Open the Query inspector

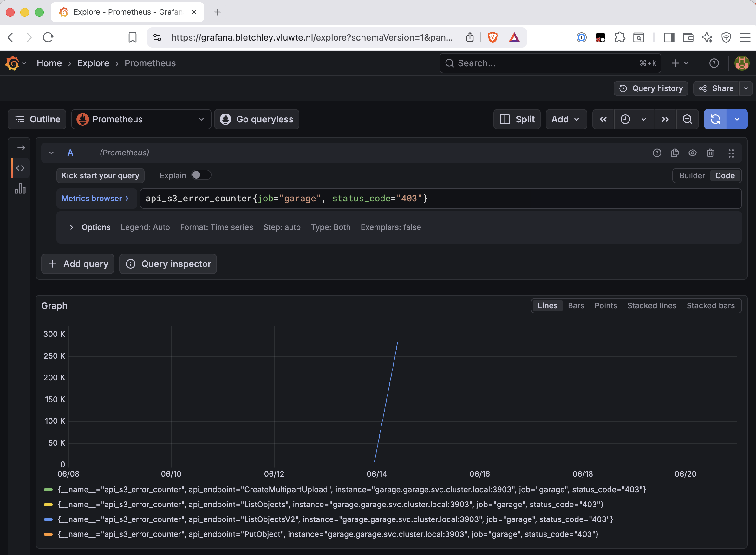168,264
